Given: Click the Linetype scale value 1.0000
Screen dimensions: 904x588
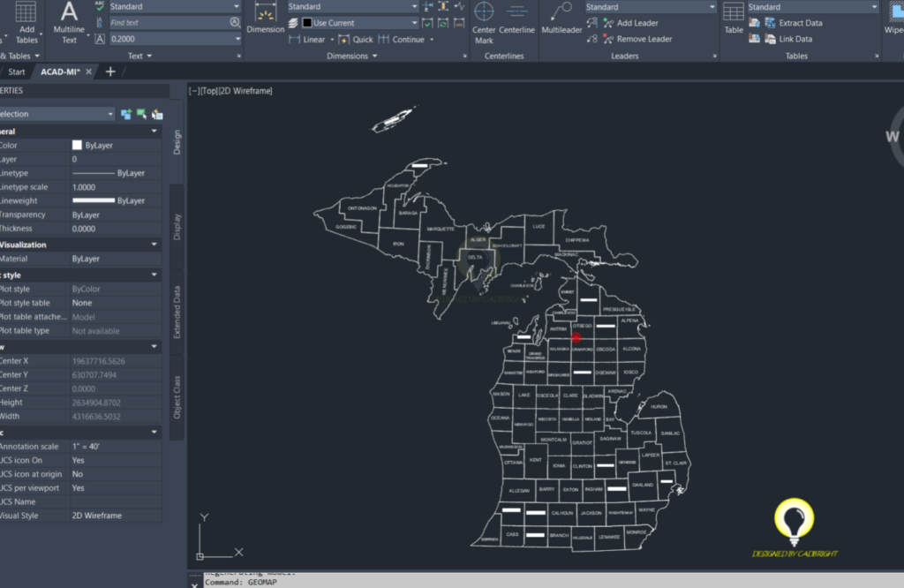Looking at the screenshot, I should [84, 187].
